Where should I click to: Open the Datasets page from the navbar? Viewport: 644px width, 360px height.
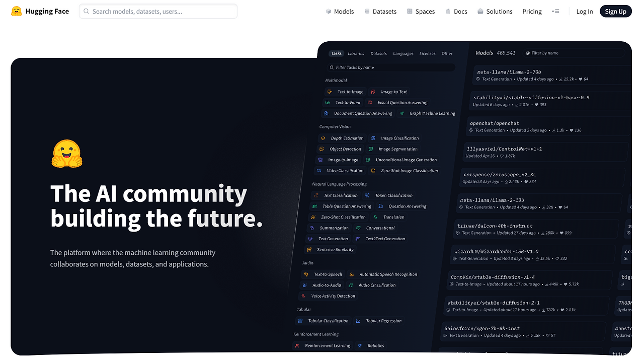381,11
